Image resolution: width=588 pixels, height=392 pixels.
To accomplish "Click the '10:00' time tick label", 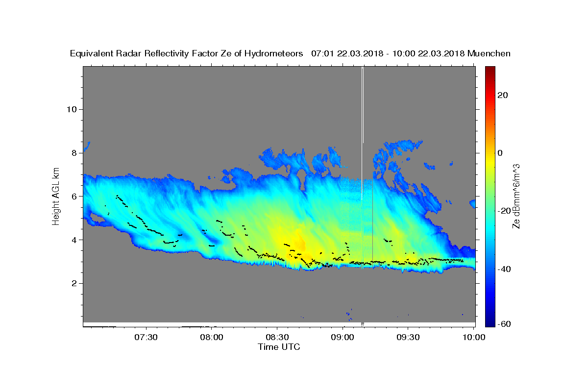I will tap(474, 337).
